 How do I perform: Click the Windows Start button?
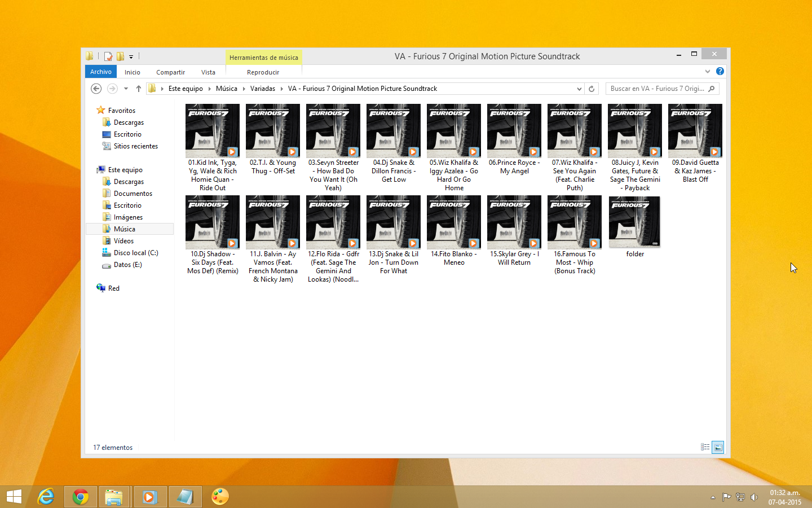click(14, 497)
